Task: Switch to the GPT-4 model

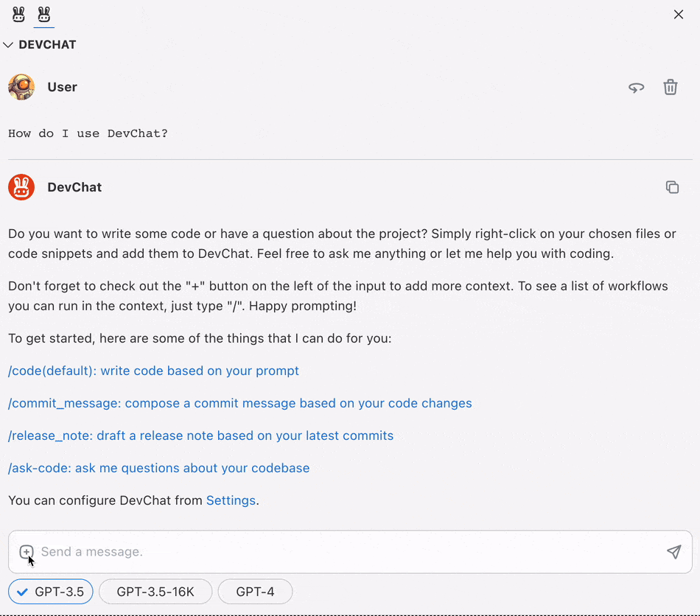Action: 255,592
